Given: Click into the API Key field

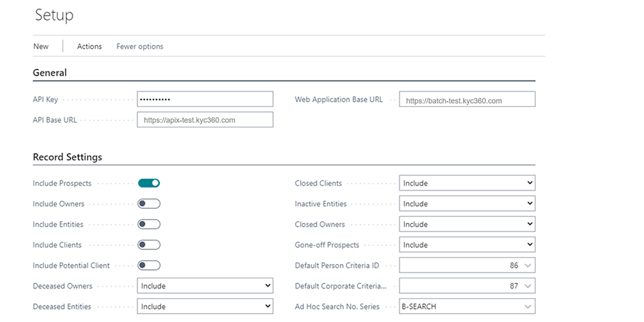Looking at the screenshot, I should (x=205, y=99).
